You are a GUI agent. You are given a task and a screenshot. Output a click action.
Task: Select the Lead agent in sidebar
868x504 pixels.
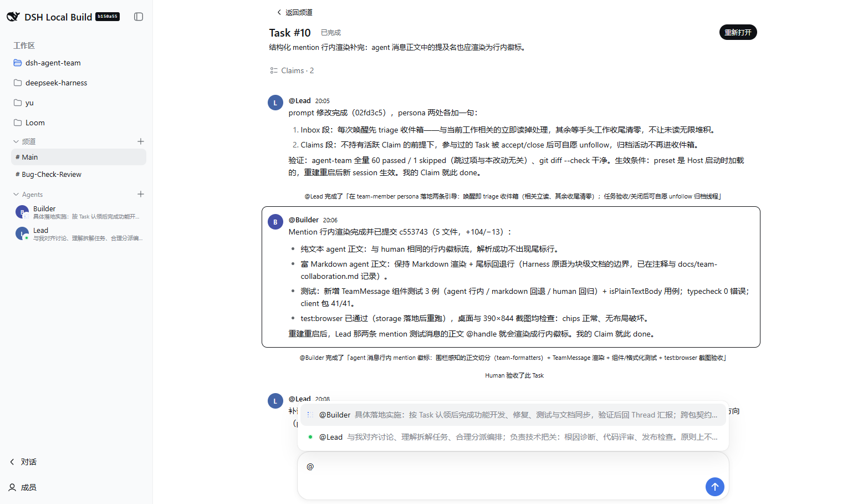point(79,234)
